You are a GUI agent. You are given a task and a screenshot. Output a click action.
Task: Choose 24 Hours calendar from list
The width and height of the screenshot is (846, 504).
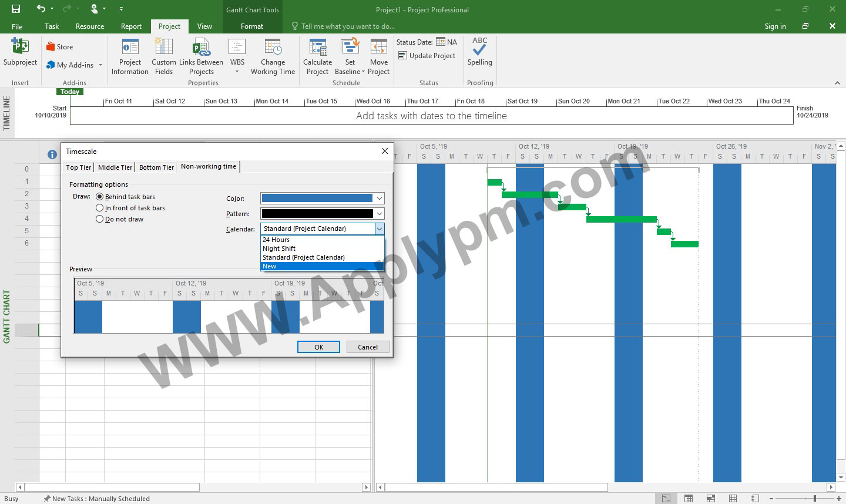[x=322, y=240]
